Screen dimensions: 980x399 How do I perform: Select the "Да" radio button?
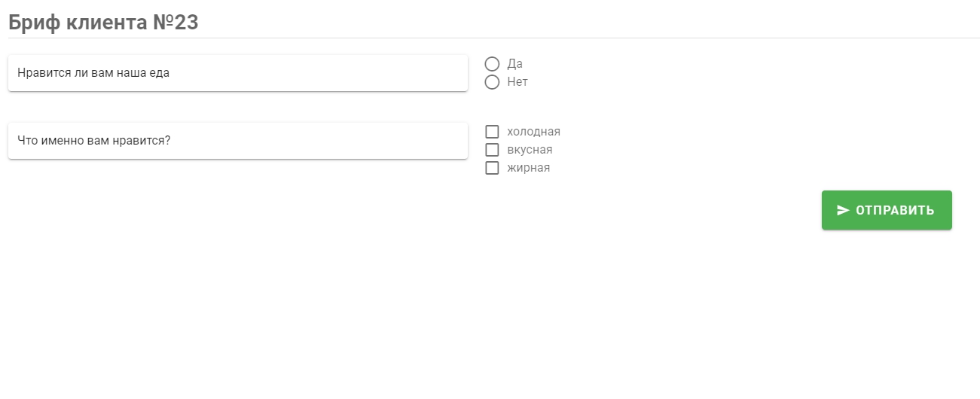click(493, 64)
